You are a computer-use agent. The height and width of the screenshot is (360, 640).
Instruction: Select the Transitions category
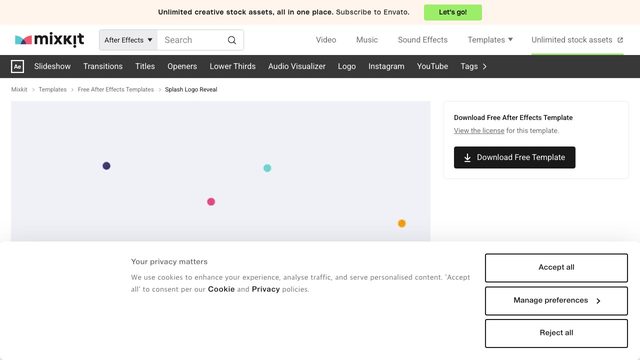click(103, 66)
